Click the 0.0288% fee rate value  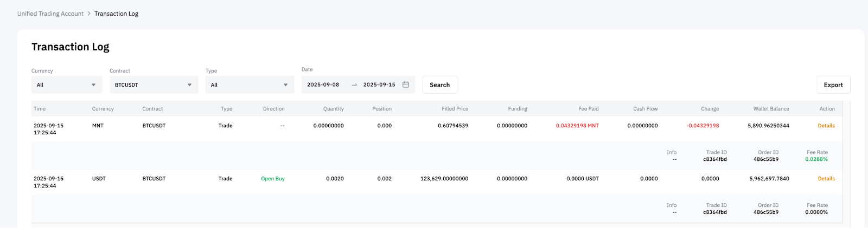(x=816, y=159)
